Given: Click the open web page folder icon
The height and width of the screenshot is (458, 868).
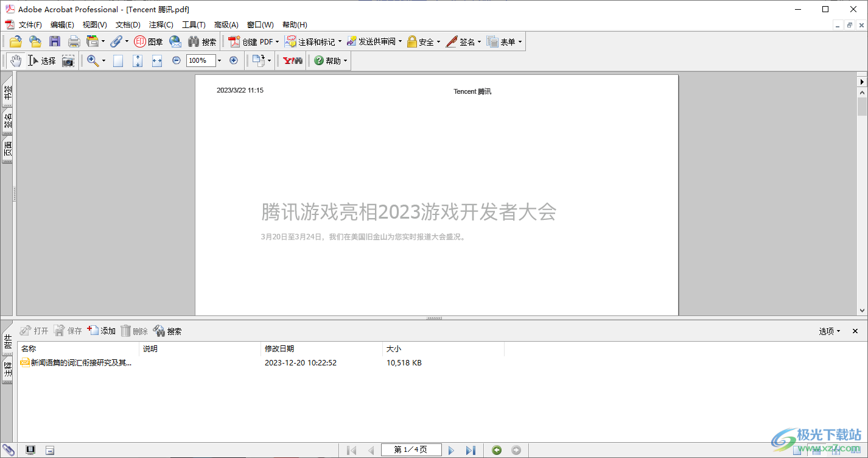Looking at the screenshot, I should 35,41.
